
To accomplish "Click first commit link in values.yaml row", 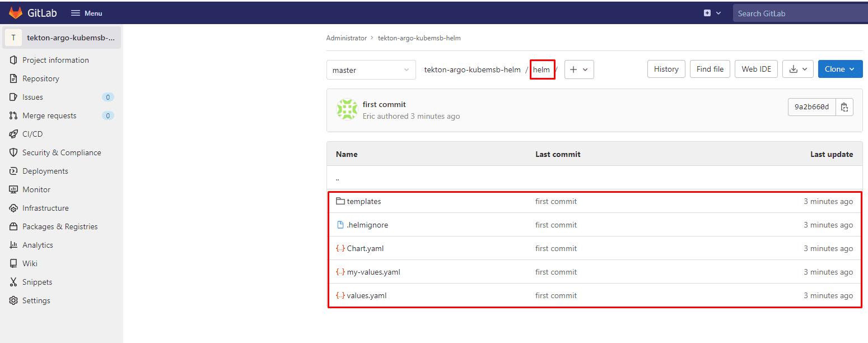I will 556,295.
